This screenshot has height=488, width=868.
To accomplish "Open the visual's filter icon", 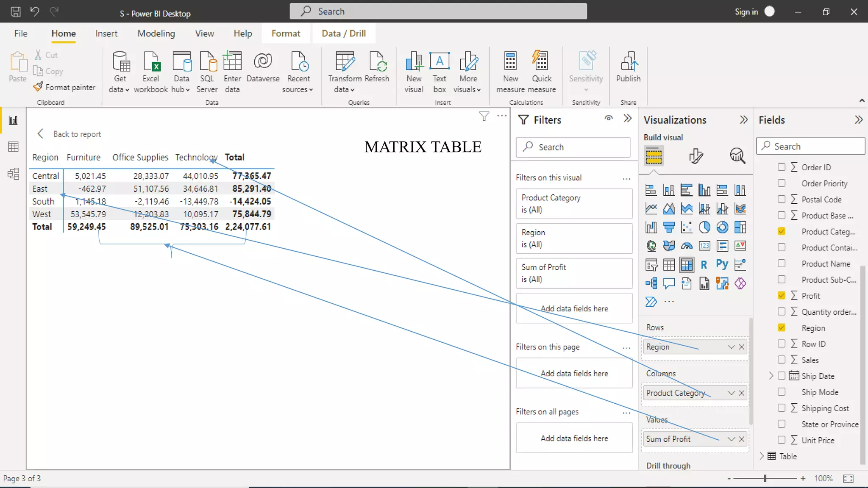I will click(484, 116).
